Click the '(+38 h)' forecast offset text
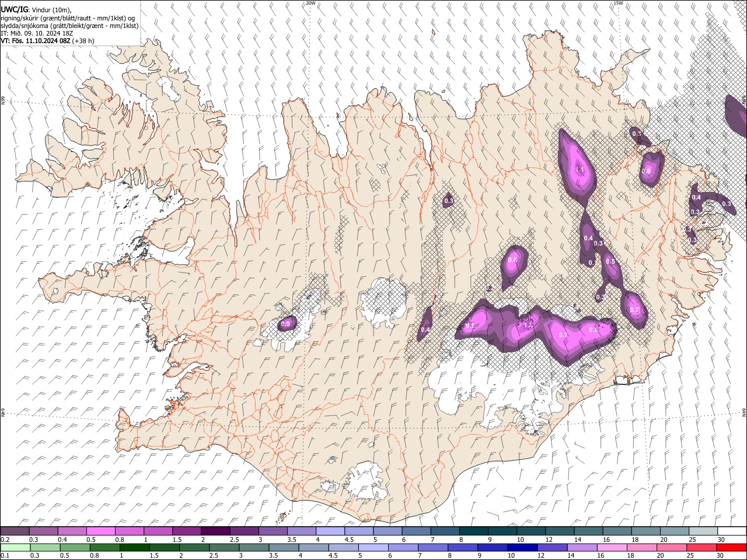This screenshot has height=560, width=747. 84,41
